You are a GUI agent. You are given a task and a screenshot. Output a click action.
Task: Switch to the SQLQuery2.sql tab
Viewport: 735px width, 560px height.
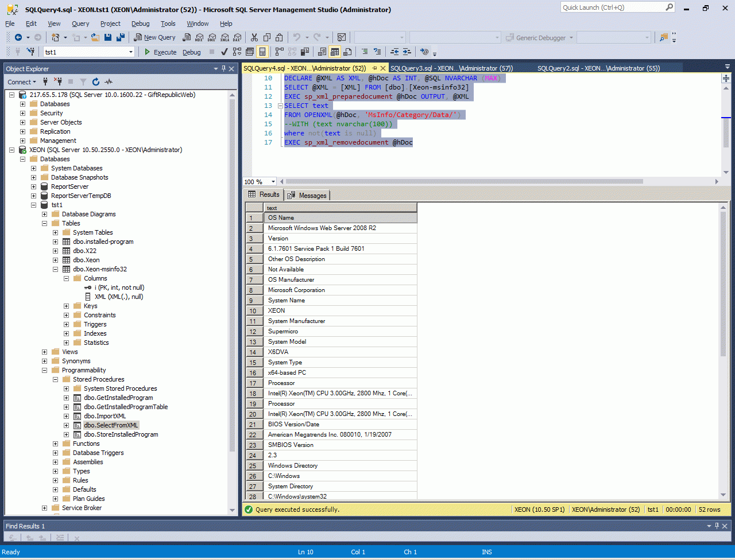[x=598, y=68]
